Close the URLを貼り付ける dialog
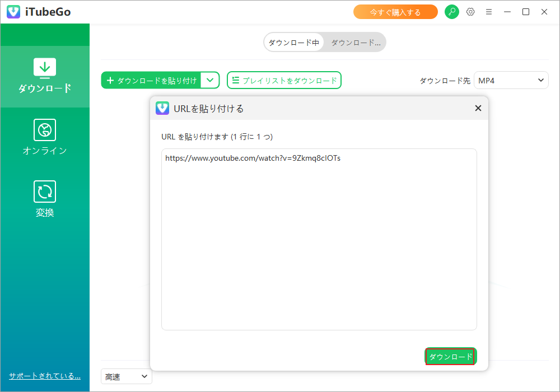 478,108
